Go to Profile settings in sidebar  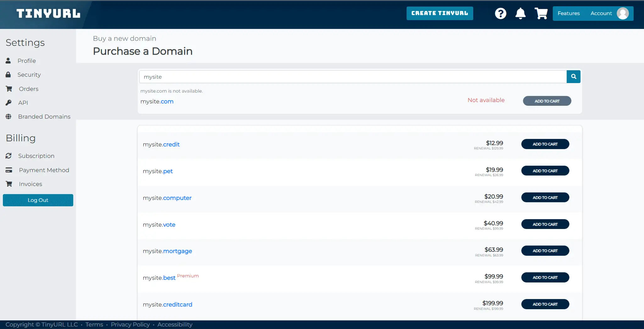pos(26,61)
